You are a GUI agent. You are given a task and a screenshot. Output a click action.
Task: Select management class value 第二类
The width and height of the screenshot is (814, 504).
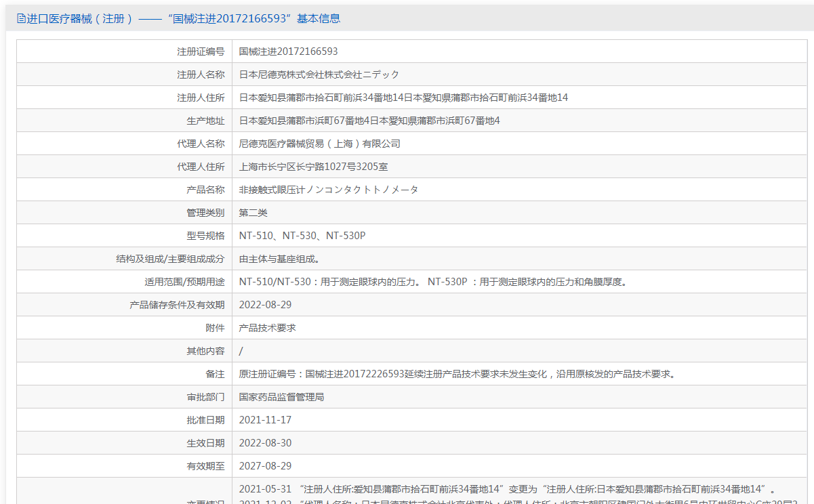click(x=253, y=213)
